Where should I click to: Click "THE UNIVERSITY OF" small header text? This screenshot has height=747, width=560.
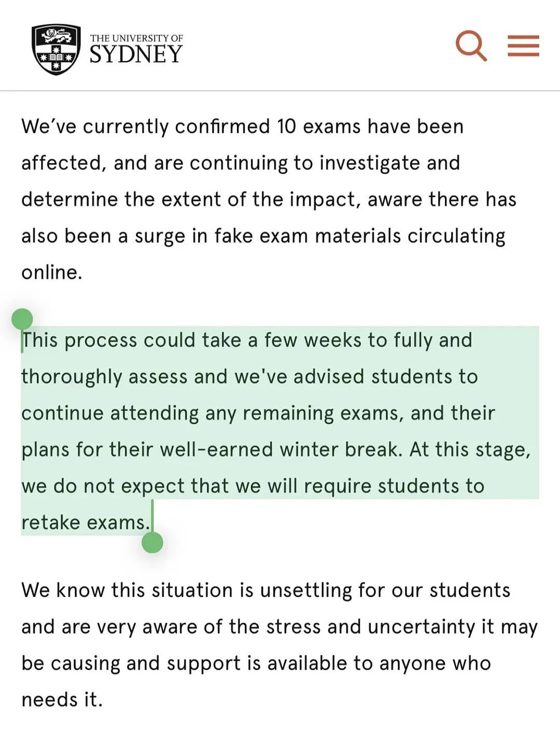(136, 38)
